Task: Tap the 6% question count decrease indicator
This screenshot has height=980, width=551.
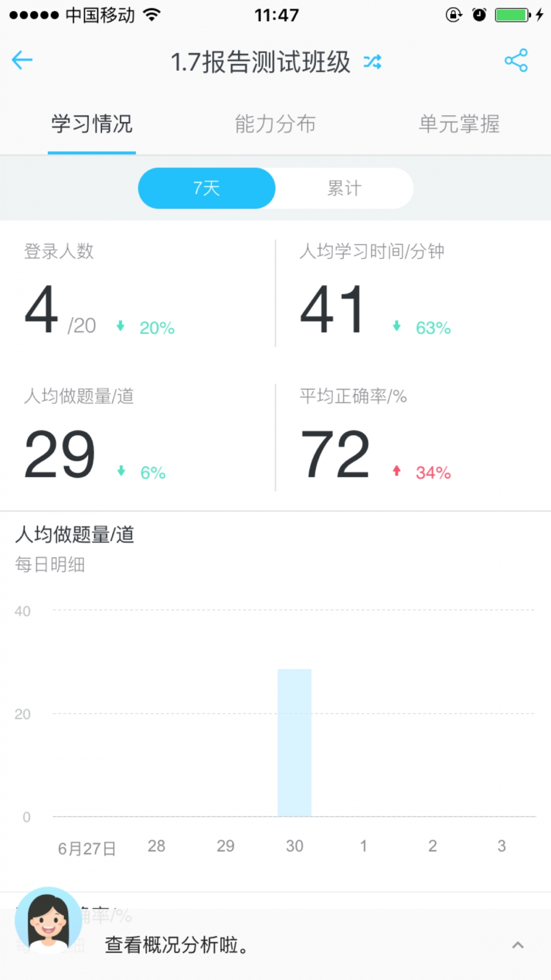Action: point(141,472)
